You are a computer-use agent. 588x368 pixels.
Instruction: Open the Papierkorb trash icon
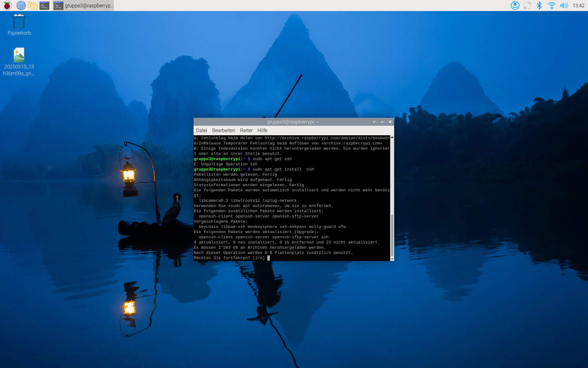point(19,21)
